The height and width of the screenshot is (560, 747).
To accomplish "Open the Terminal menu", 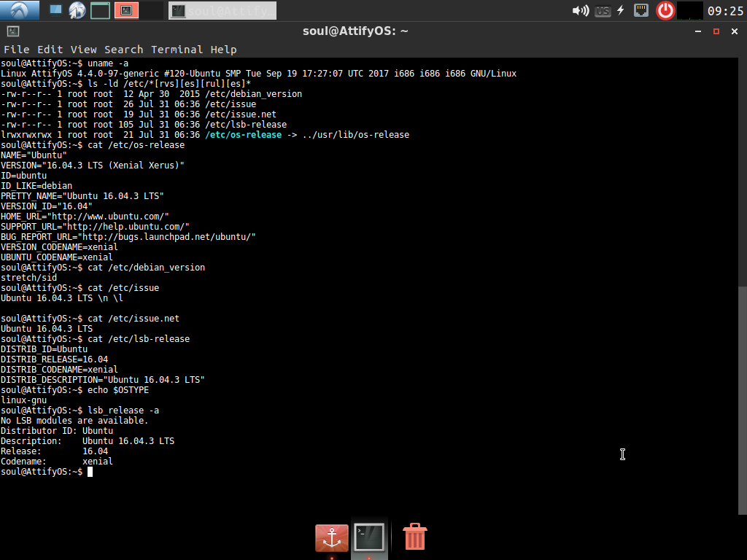I will (177, 50).
